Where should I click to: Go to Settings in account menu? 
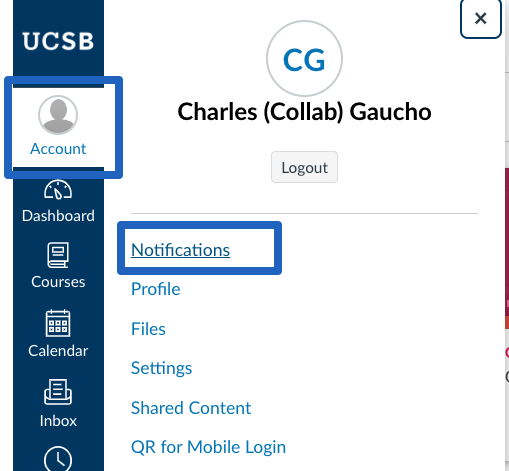(x=162, y=368)
